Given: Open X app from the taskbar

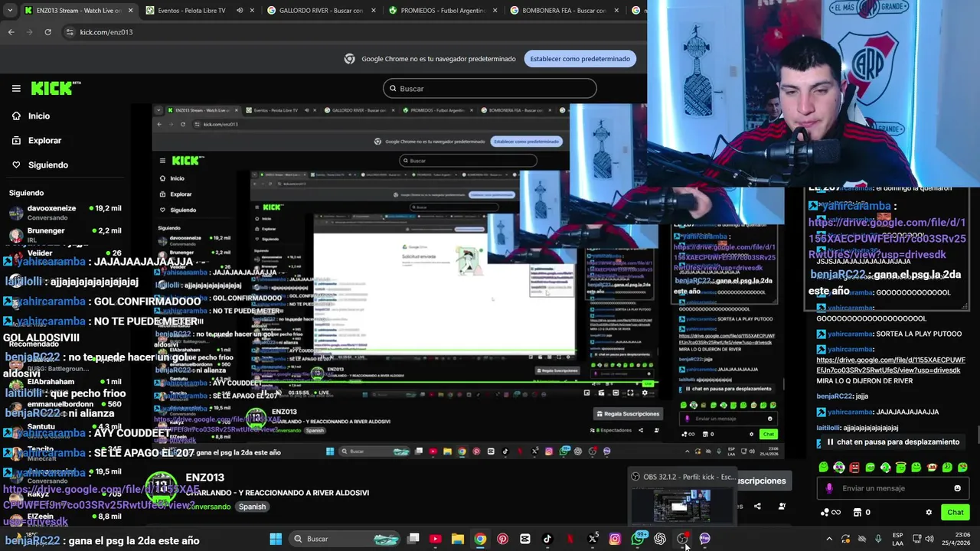Looking at the screenshot, I should point(593,539).
